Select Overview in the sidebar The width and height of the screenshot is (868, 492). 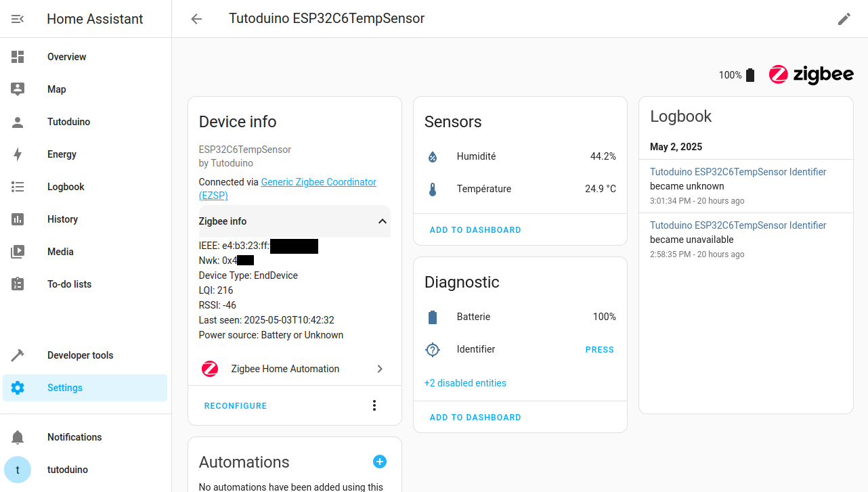[x=66, y=57]
